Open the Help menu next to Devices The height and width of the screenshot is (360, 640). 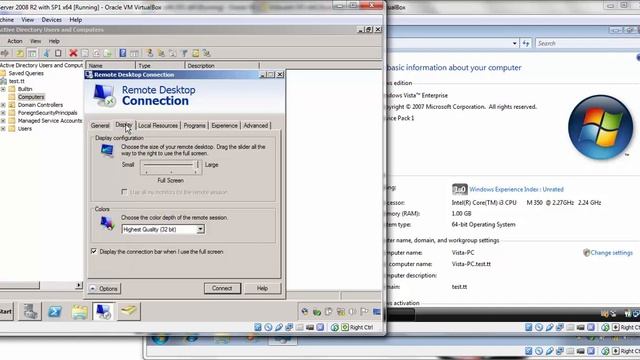[x=76, y=20]
